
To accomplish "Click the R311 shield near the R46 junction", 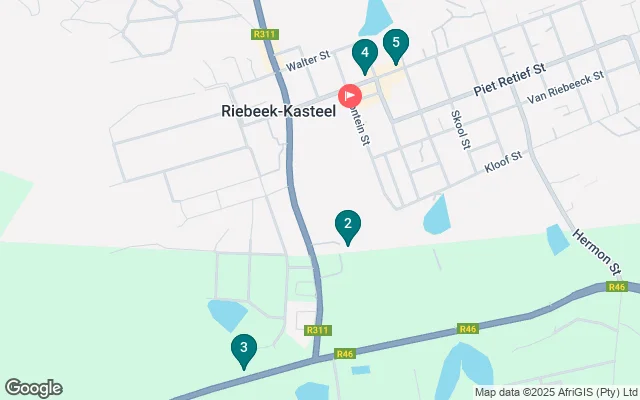I will click(318, 330).
